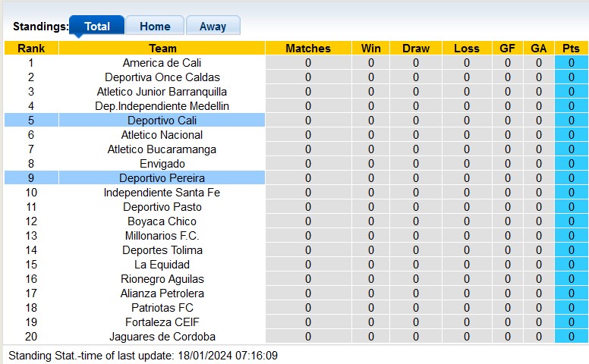Click the Matches column header
Image resolution: width=589 pixels, height=364 pixels.
(308, 49)
